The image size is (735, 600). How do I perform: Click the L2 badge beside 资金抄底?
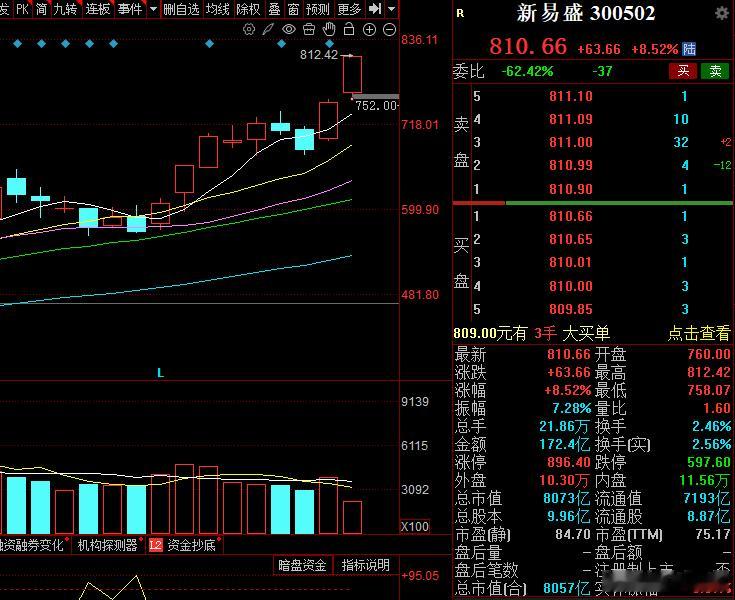pos(156,545)
